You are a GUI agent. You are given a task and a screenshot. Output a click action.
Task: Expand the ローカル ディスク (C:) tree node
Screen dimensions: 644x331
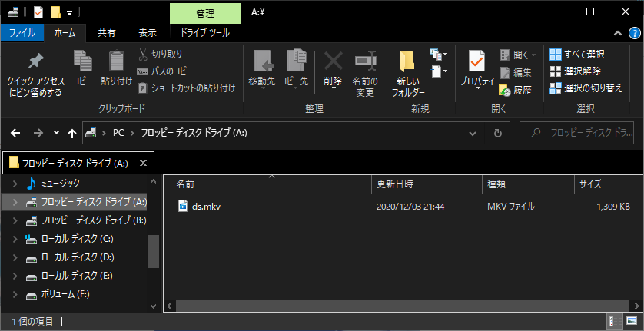pyautogui.click(x=15, y=239)
